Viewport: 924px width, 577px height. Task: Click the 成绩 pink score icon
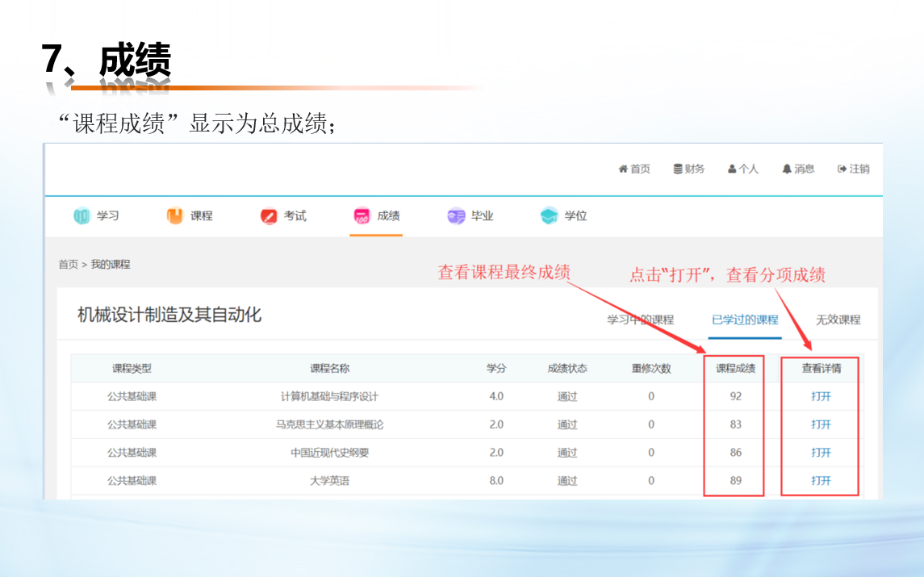tap(362, 216)
